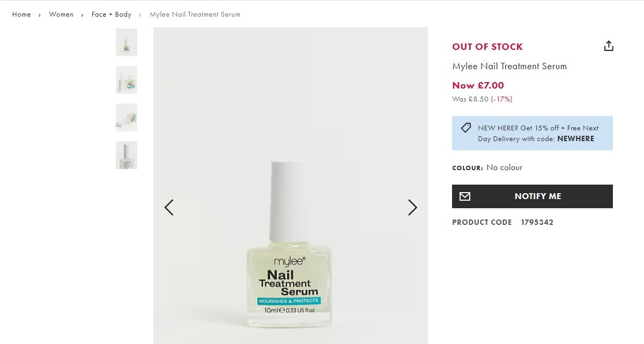Screen dimensions: 644x344
Task: Click the product code number 1795342
Action: click(x=537, y=222)
